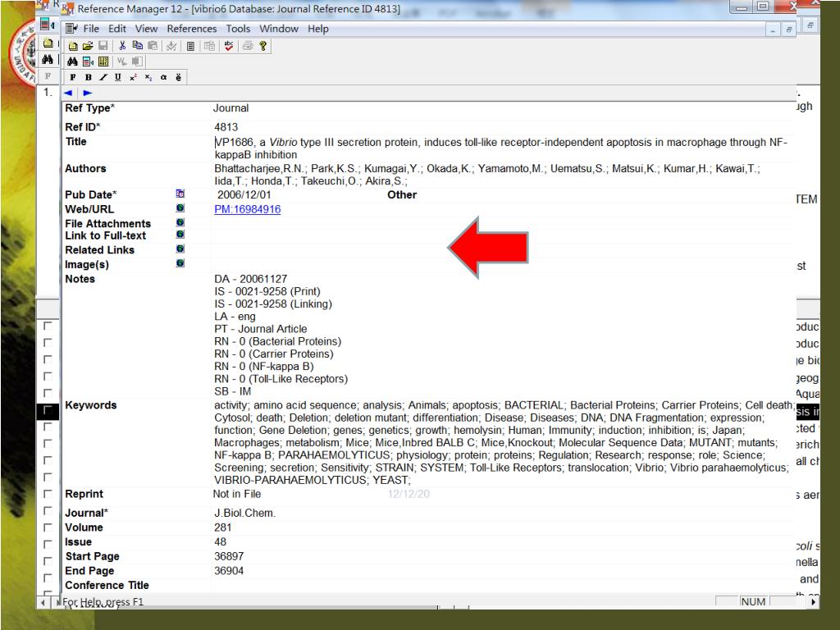Toggle background list checkbox level with the Reprint label
This screenshot has width=840, height=630.
(x=48, y=493)
